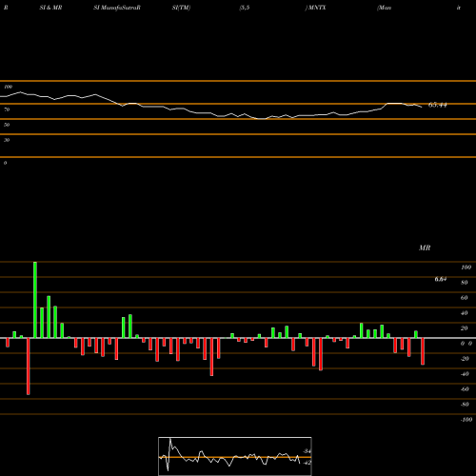The height and width of the screenshot is (476, 476).
Task: Click the (5,5 parameter text in header
Action: [x=245, y=8]
